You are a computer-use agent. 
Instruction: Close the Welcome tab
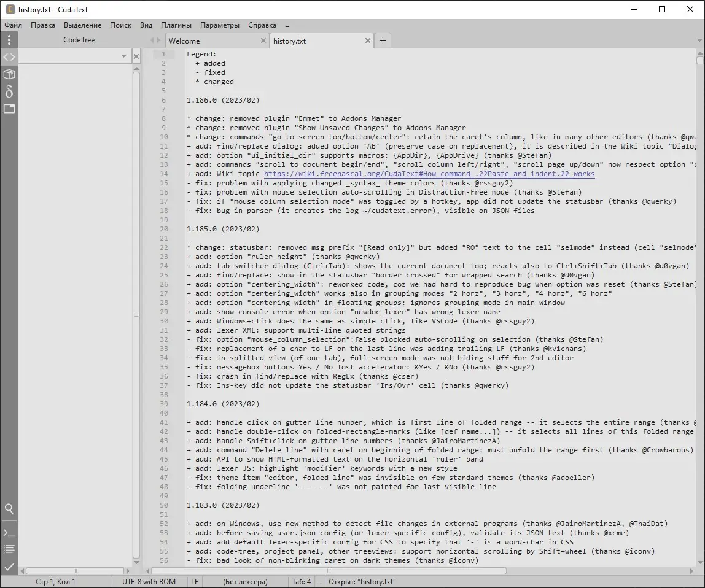point(263,41)
